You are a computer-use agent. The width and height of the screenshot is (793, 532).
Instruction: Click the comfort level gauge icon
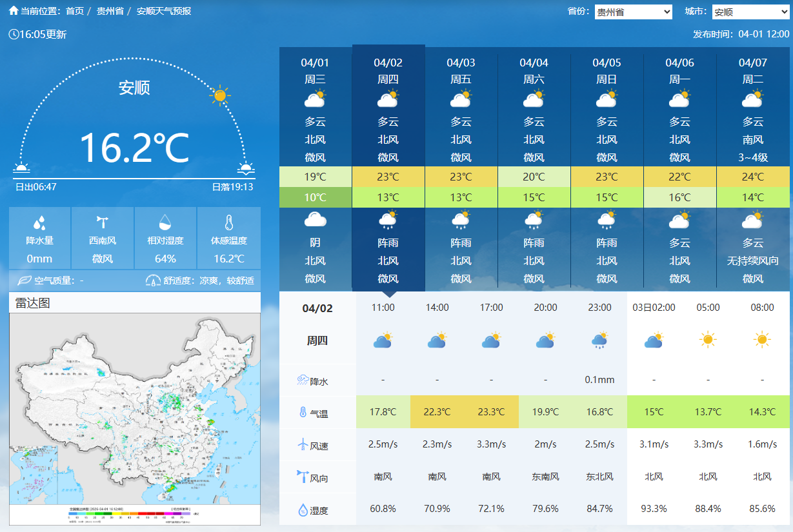click(153, 281)
